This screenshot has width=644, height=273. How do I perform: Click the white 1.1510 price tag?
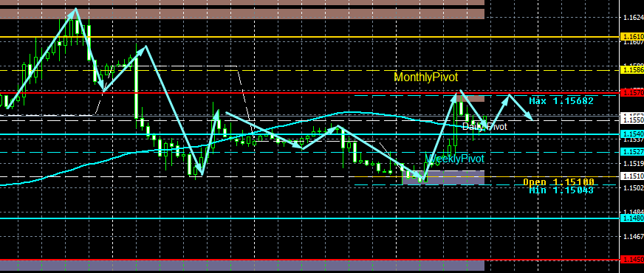click(x=632, y=176)
